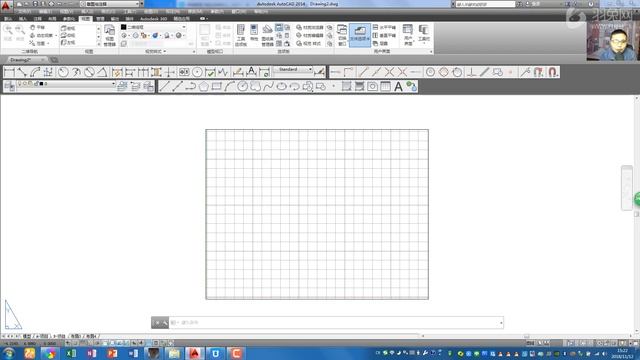The image size is (640, 360).
Task: Open the View Manager in ribbon
Action: tap(109, 36)
